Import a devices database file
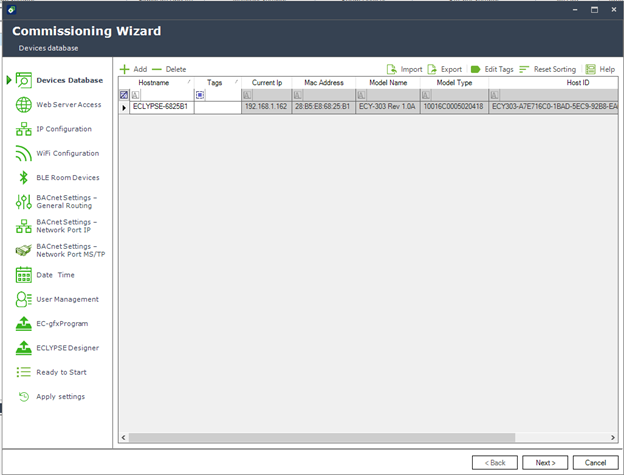The width and height of the screenshot is (624, 475). pos(404,69)
